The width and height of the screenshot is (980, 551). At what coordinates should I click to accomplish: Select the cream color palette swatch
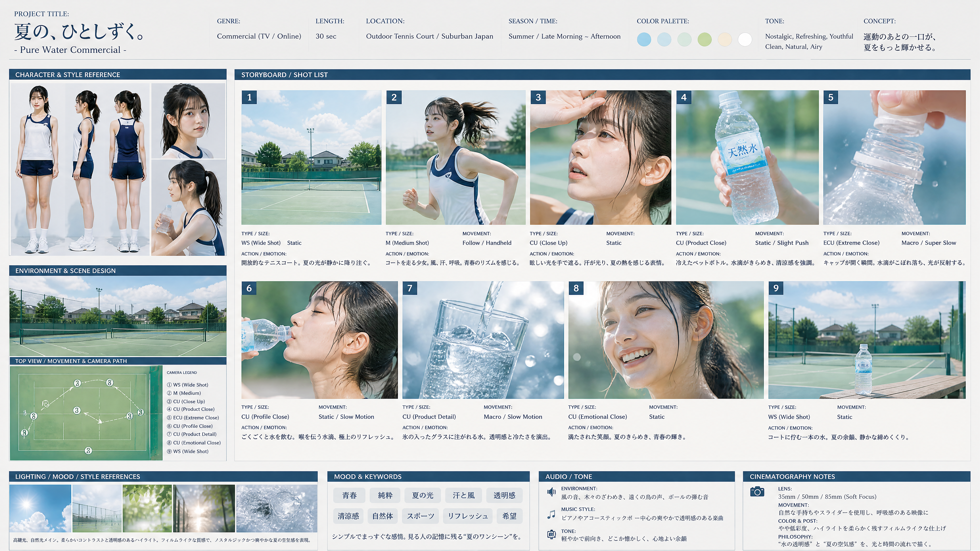(x=724, y=39)
